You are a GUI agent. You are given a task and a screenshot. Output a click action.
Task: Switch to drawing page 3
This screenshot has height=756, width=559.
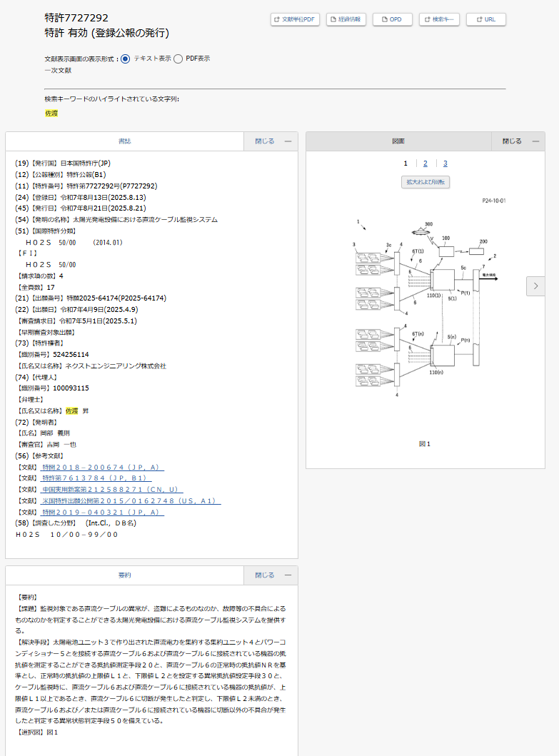pos(445,163)
